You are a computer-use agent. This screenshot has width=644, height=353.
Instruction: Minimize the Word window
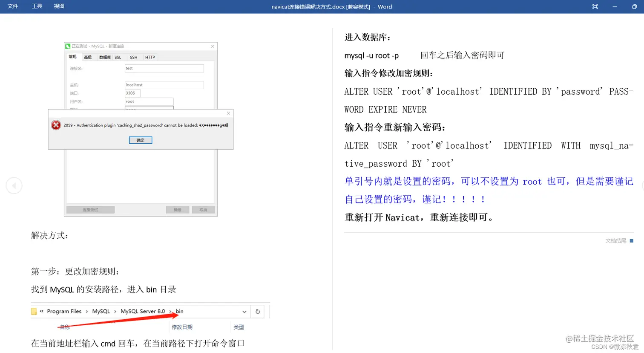(615, 7)
